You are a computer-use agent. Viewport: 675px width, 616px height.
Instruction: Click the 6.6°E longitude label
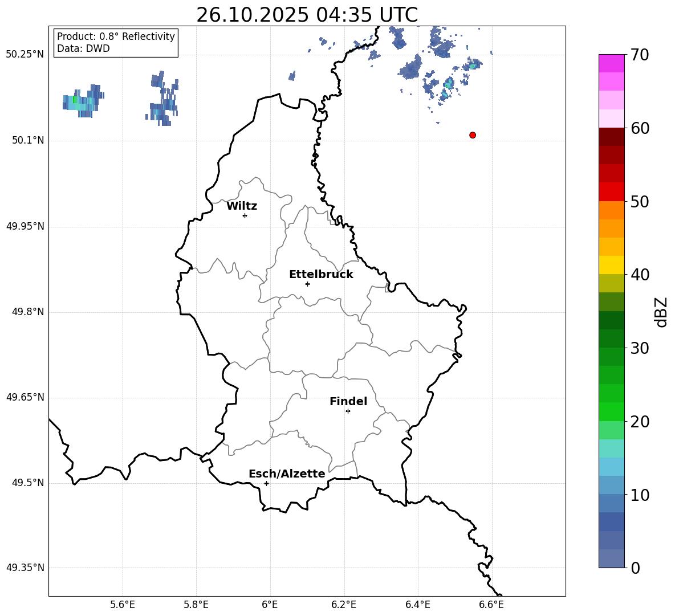click(x=491, y=605)
